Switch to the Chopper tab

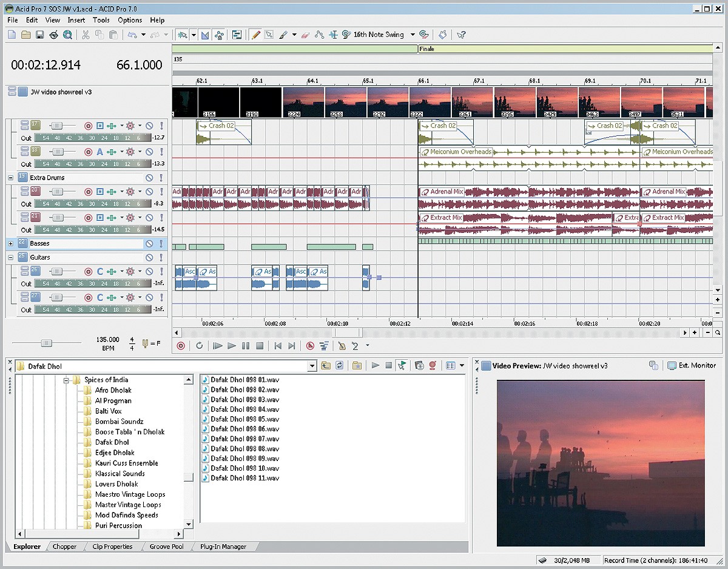(x=65, y=547)
